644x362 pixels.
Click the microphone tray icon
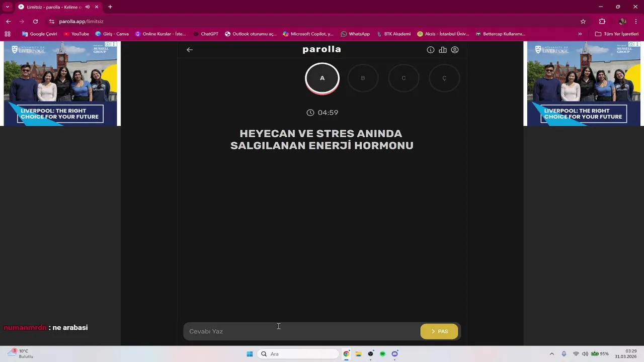point(564,354)
